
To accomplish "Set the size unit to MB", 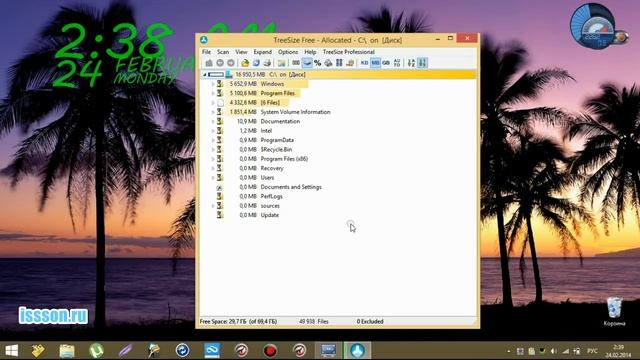I will (375, 63).
